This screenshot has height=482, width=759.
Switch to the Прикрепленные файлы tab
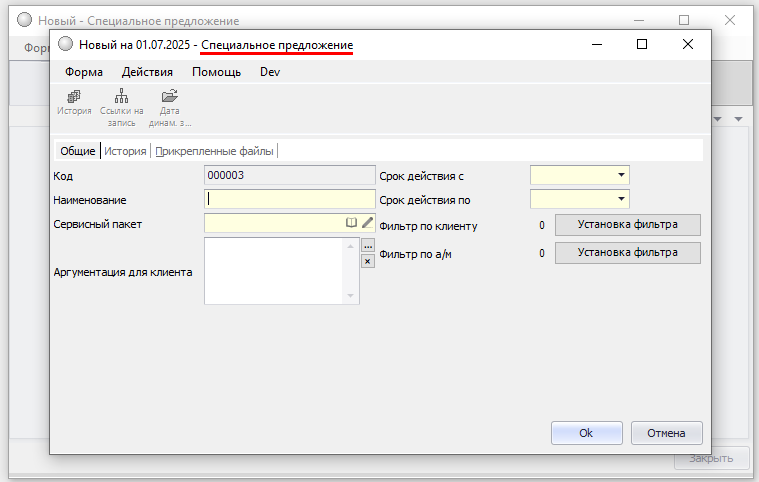(x=213, y=151)
